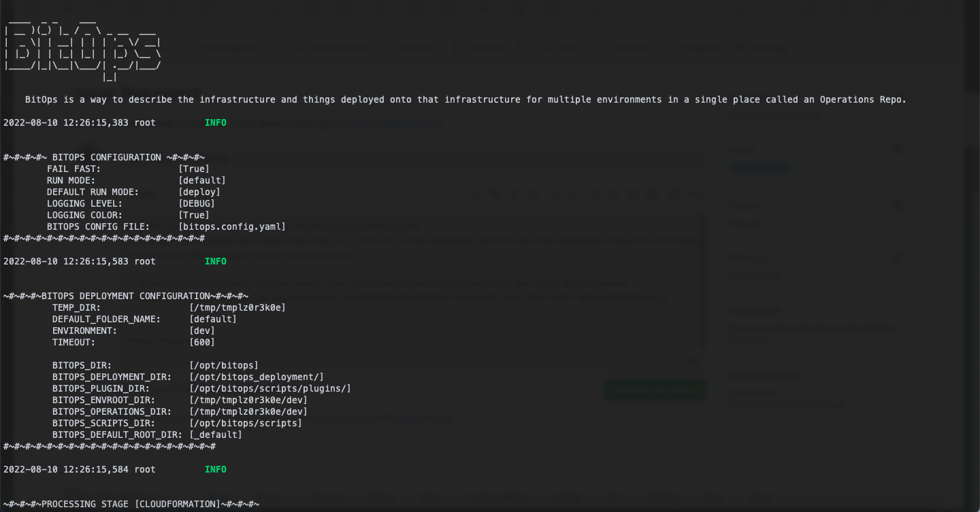Click the "BITOPS_DEFAULT_ROOT_DIR:" label
Viewport: 980px width, 512px height.
(x=117, y=434)
